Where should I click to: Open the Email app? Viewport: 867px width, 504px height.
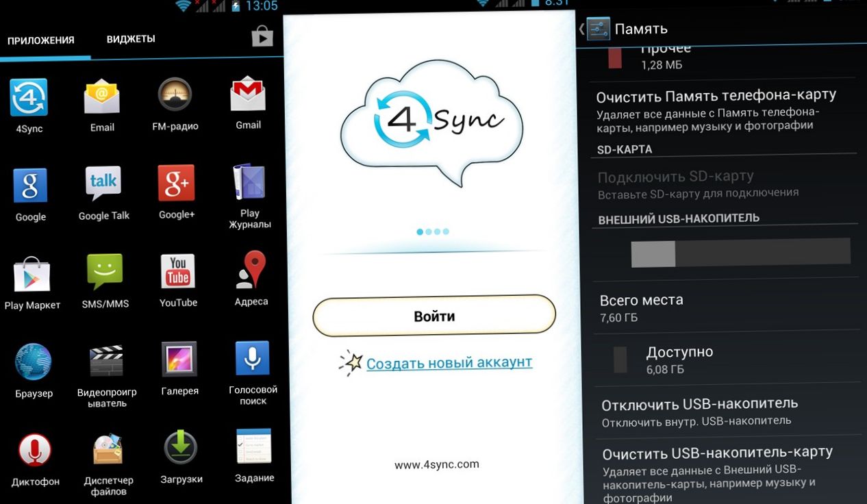tap(102, 97)
